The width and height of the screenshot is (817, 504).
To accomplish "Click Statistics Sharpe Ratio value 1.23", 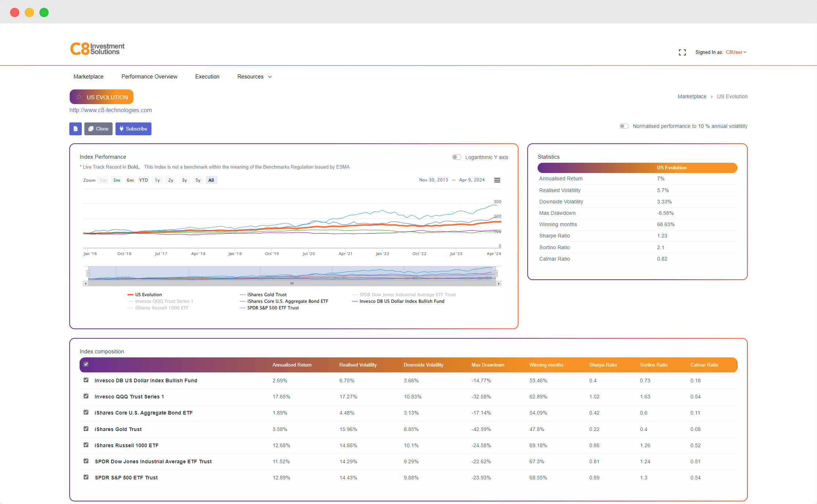I will point(662,236).
